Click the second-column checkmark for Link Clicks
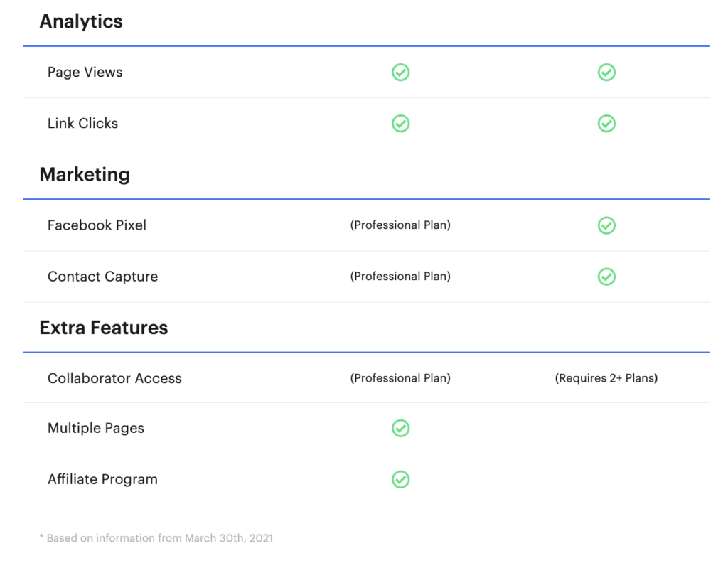The image size is (728, 568). pos(606,124)
